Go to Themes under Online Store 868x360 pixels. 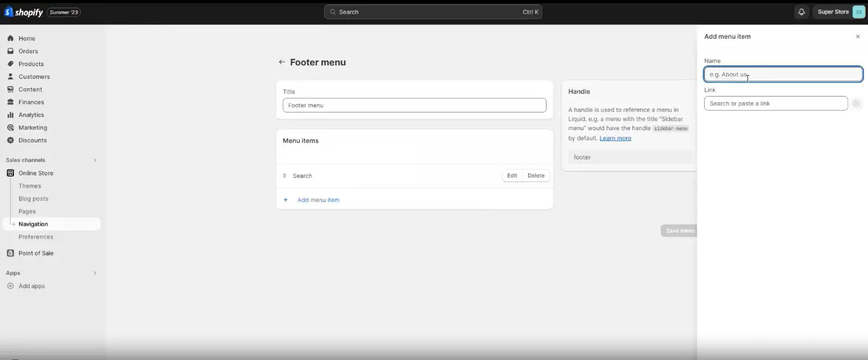tap(30, 186)
